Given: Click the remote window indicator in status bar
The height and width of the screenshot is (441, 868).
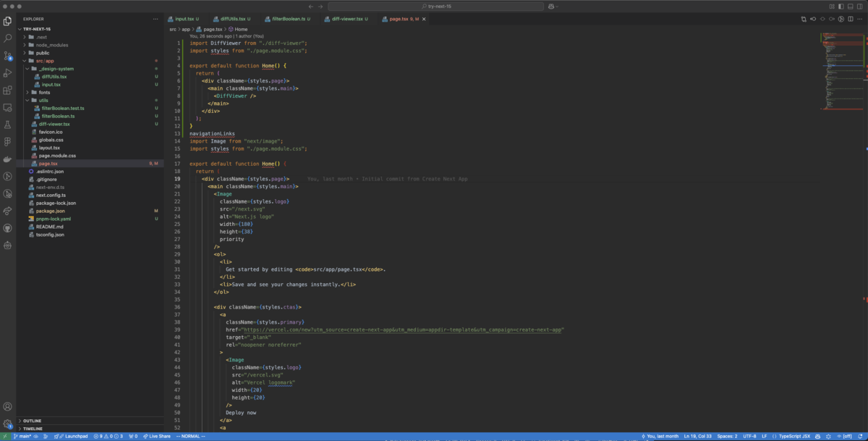Looking at the screenshot, I should tap(5, 436).
